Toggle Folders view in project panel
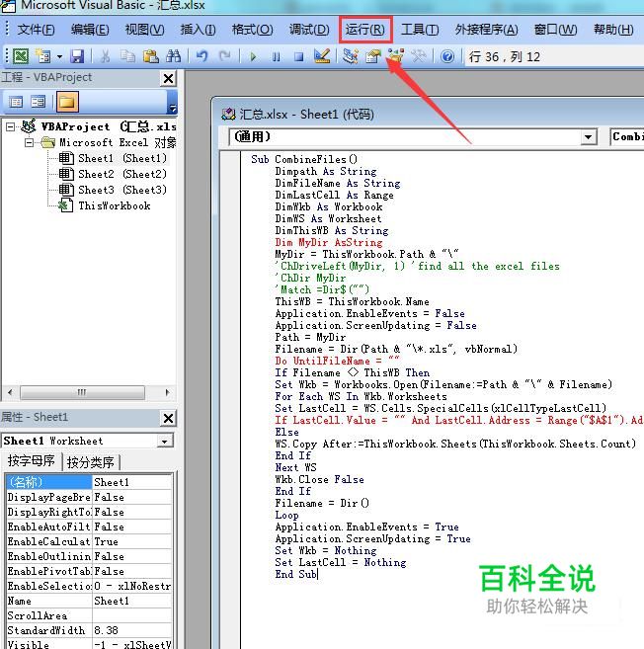644x649 pixels. 67,102
